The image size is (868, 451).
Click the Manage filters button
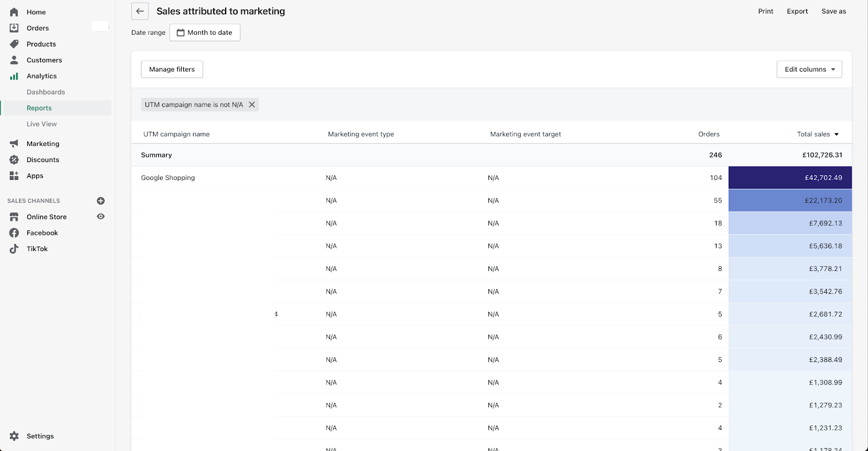tap(172, 69)
